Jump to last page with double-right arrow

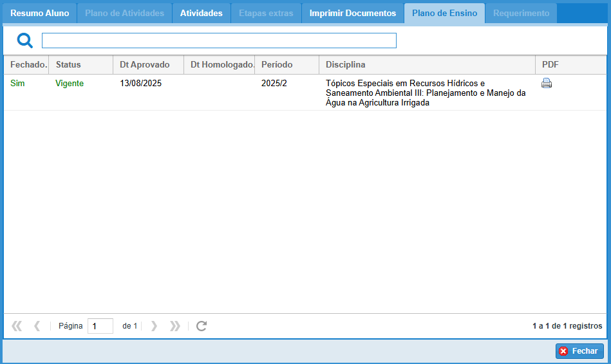pos(174,326)
